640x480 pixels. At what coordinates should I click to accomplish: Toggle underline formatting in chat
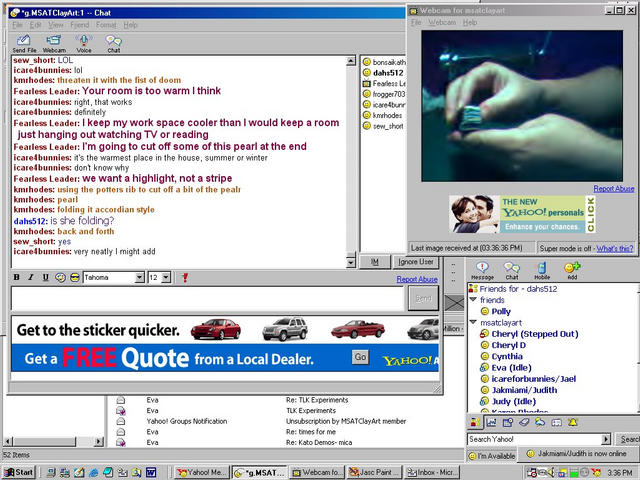pos(45,278)
